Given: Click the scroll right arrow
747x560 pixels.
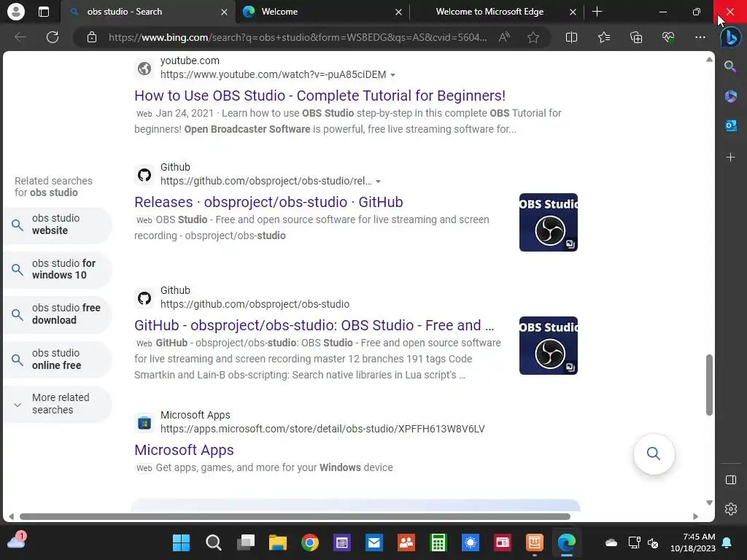Looking at the screenshot, I should (695, 516).
